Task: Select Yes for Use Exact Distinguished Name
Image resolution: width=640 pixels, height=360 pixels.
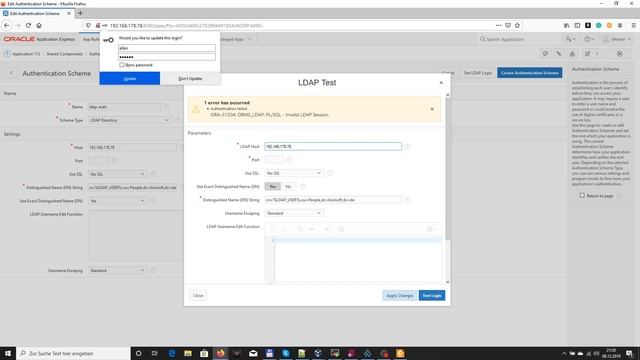Action: (273, 187)
